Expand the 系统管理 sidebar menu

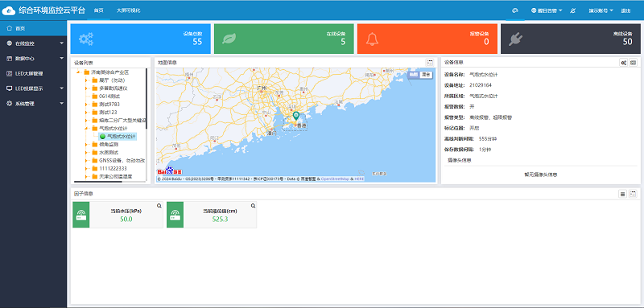tap(33, 104)
